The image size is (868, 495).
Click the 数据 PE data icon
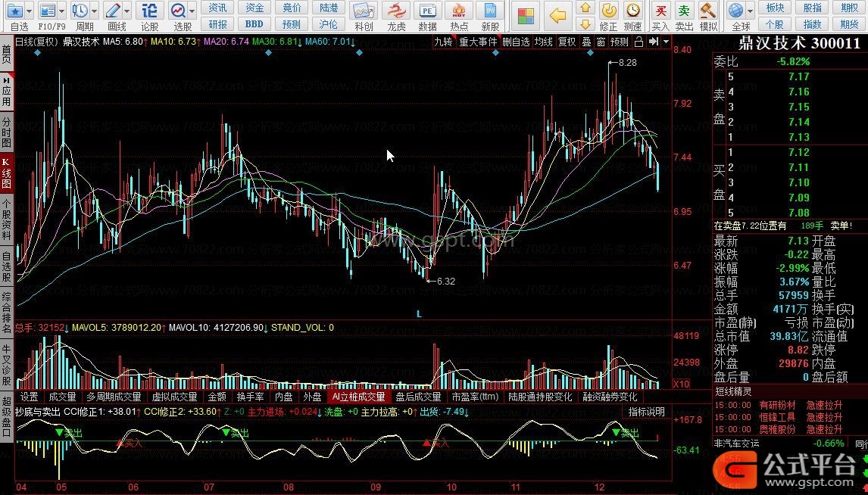click(426, 11)
